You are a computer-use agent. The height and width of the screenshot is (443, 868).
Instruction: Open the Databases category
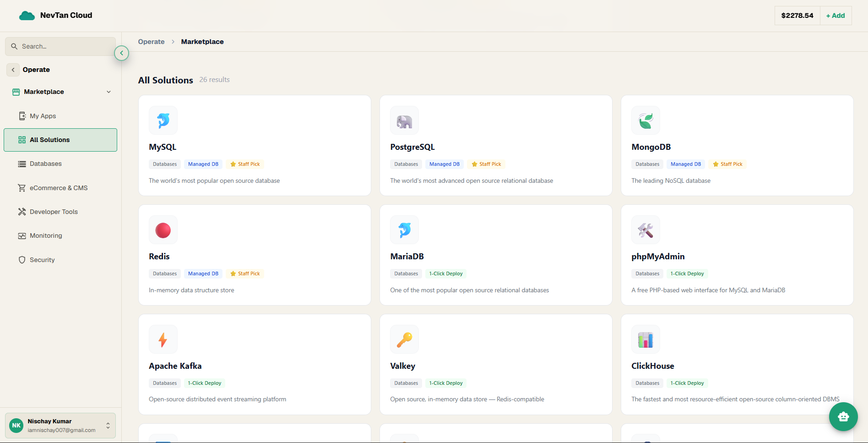pyautogui.click(x=60, y=164)
